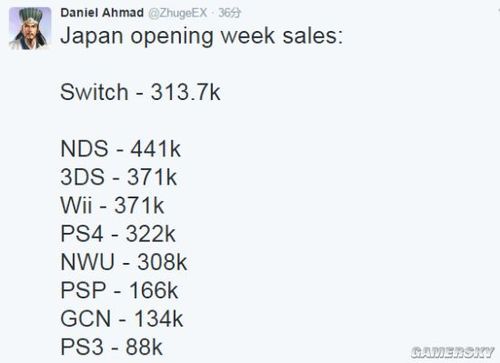500x363 pixels.
Task: Click the NDS - 441k line
Action: click(121, 149)
